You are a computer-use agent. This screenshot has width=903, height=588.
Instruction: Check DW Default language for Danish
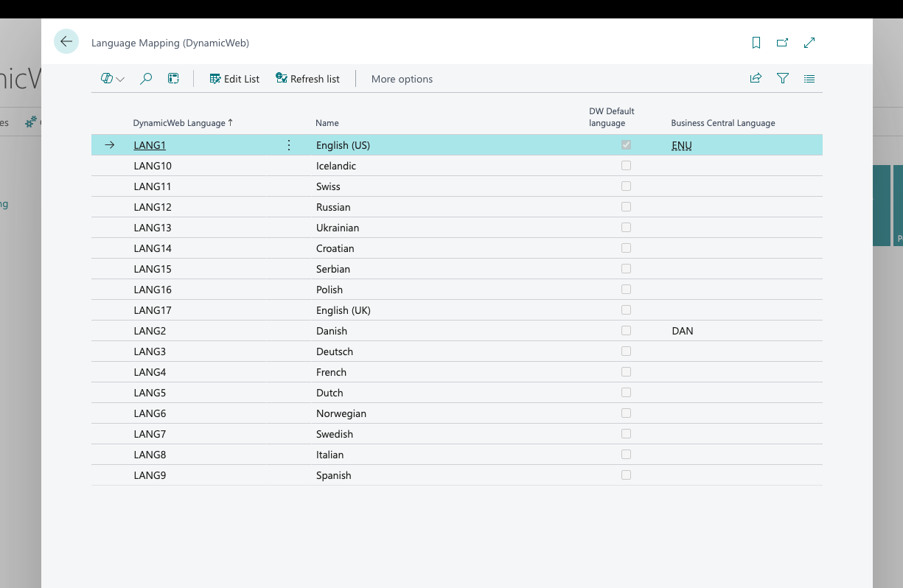pos(626,331)
